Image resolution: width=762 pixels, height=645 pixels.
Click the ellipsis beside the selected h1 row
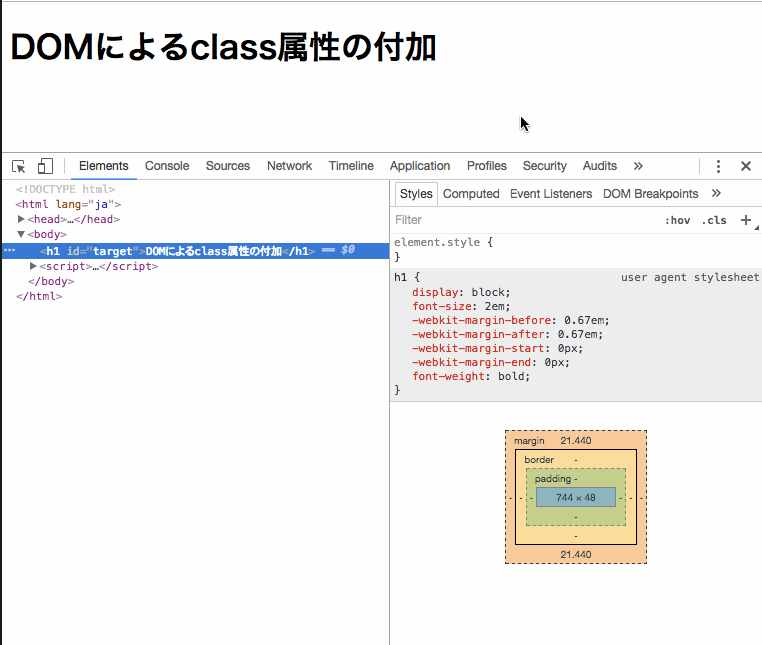pyautogui.click(x=10, y=251)
